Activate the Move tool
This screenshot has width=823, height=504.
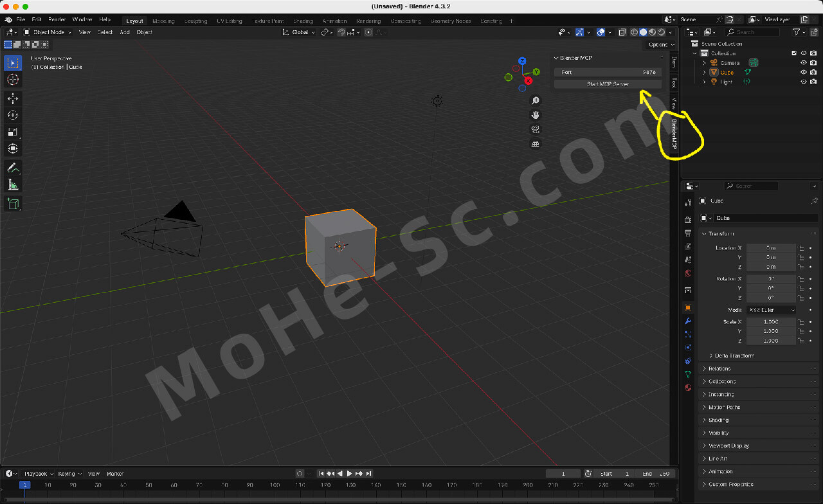(x=12, y=98)
